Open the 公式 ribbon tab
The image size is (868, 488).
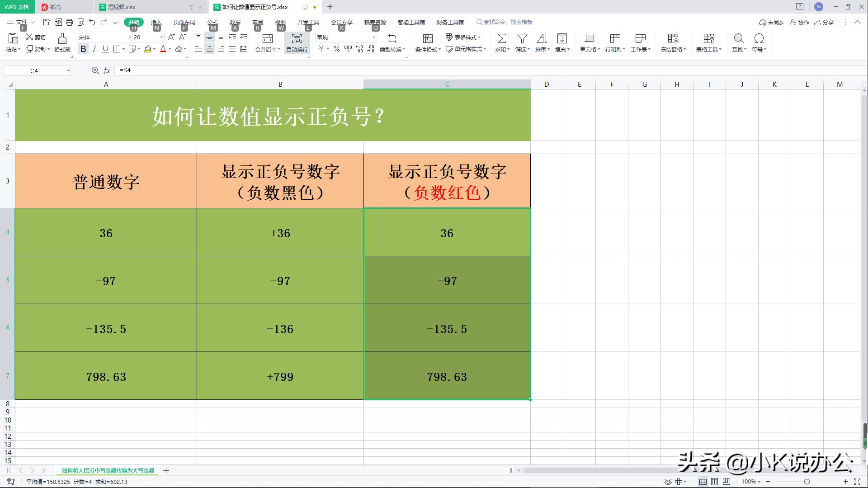(x=212, y=22)
